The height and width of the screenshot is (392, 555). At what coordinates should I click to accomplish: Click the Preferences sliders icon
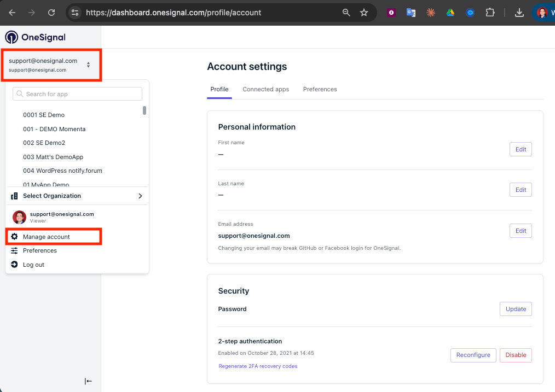(14, 250)
